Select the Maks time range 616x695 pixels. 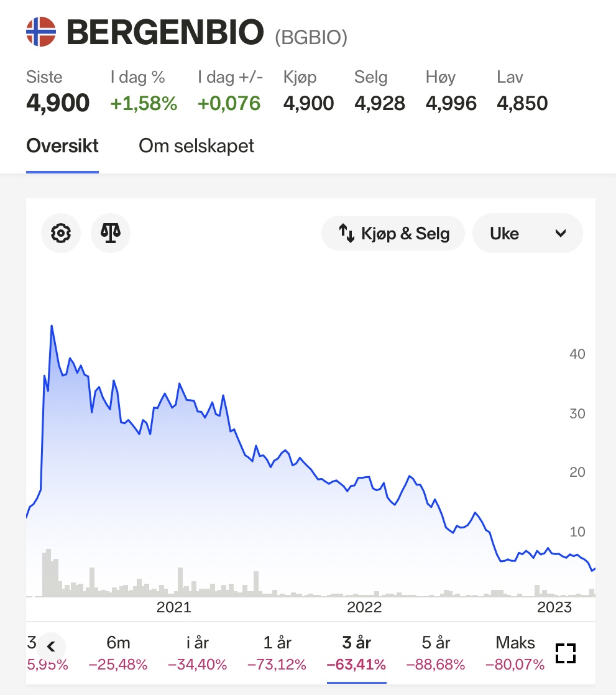coord(515,653)
